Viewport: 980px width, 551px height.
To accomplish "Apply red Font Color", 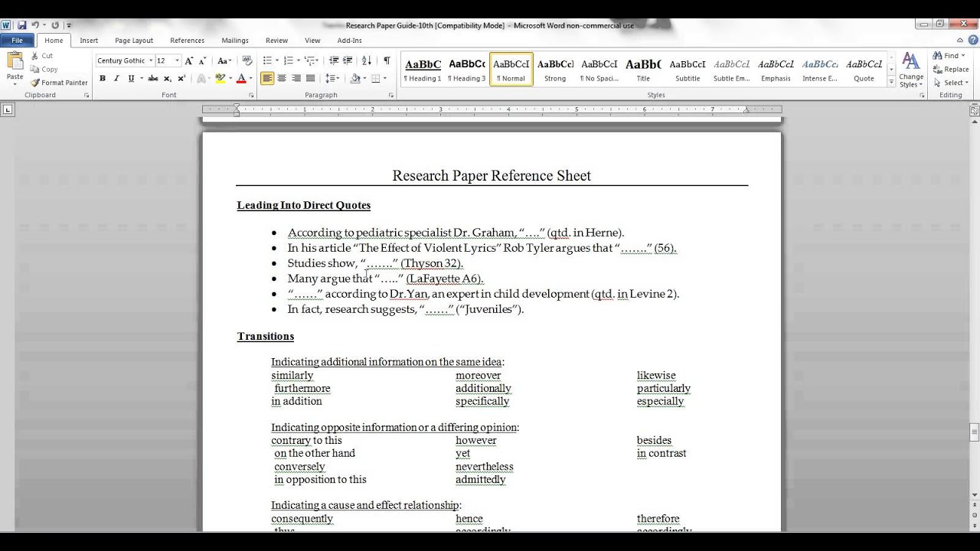I will pos(240,78).
